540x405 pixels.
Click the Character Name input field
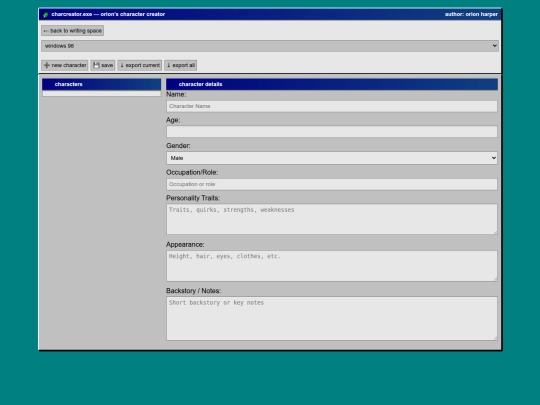pos(332,106)
